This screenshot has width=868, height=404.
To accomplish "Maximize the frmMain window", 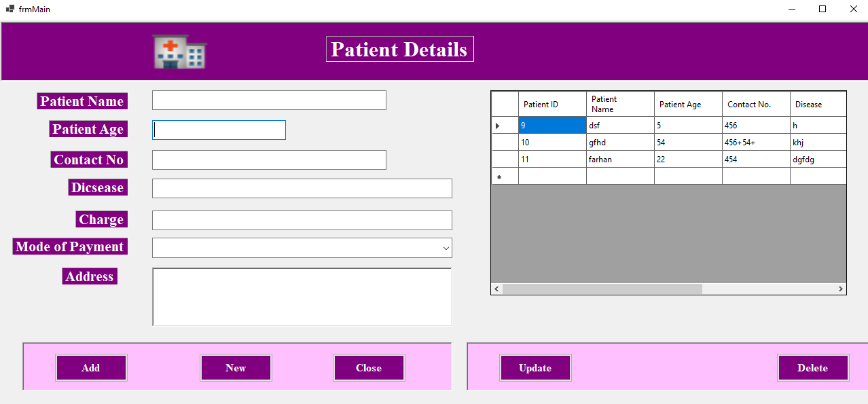I will tap(822, 9).
